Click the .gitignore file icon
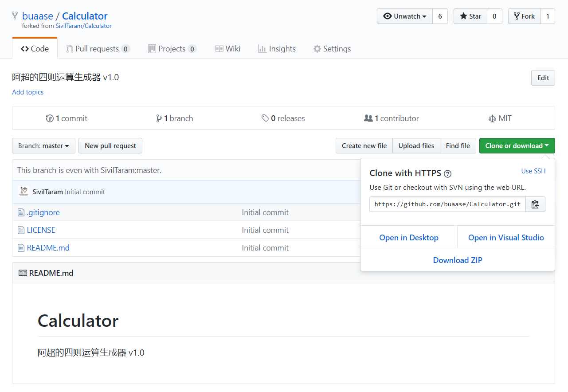The image size is (568, 392). coord(21,212)
